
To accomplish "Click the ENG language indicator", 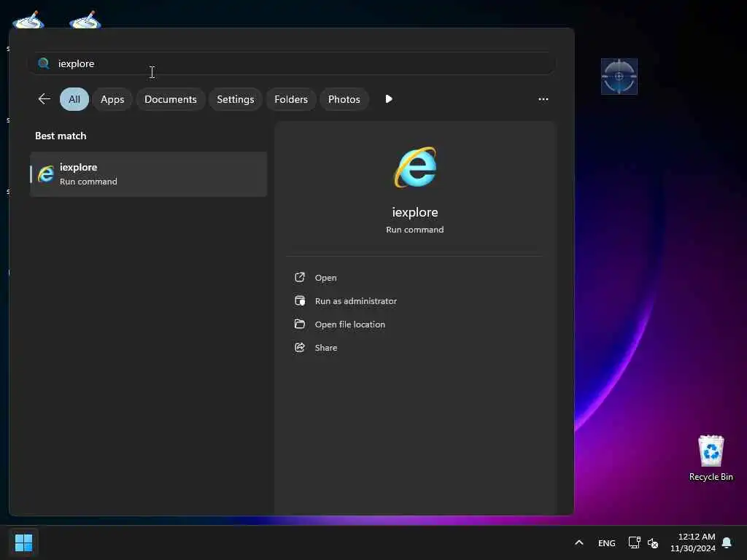I will click(606, 542).
